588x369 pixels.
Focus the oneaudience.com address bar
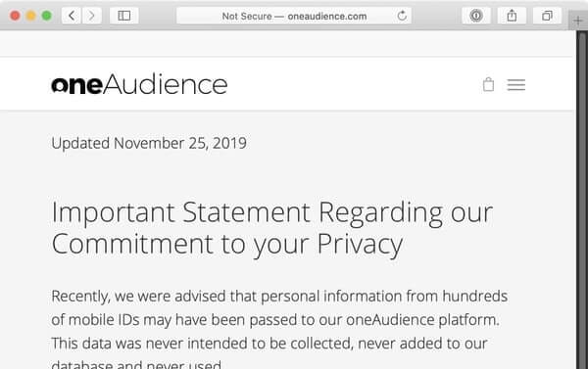coord(294,16)
